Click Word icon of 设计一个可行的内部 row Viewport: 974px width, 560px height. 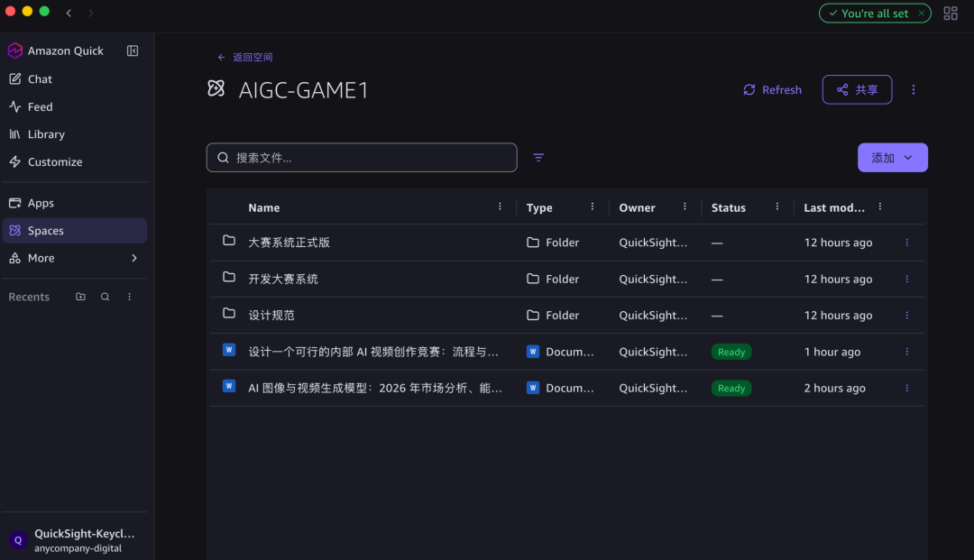point(228,350)
